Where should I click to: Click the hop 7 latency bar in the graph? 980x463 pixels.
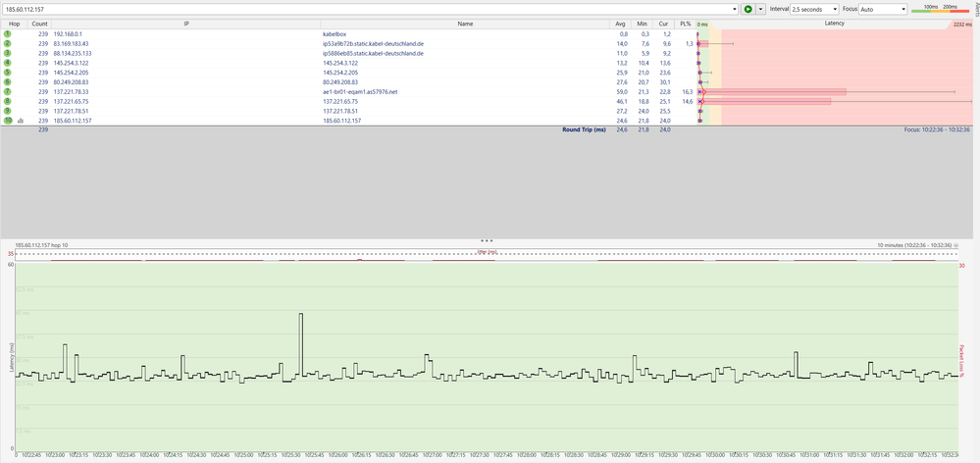pyautogui.click(x=772, y=91)
